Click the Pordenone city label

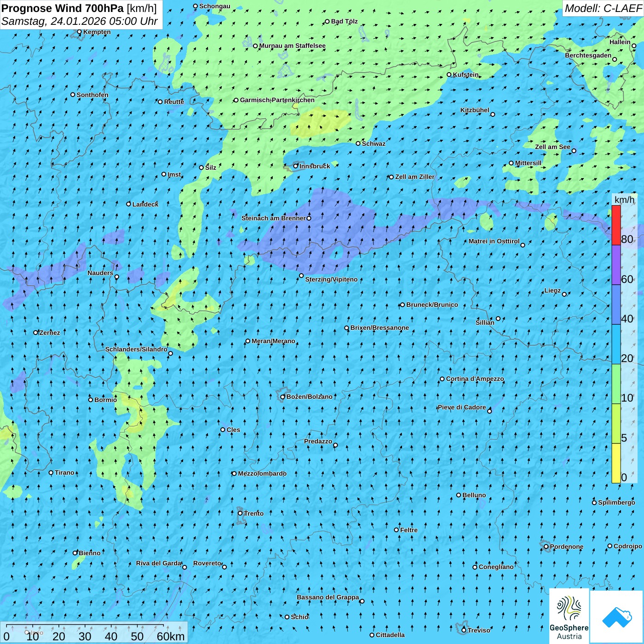tap(566, 546)
